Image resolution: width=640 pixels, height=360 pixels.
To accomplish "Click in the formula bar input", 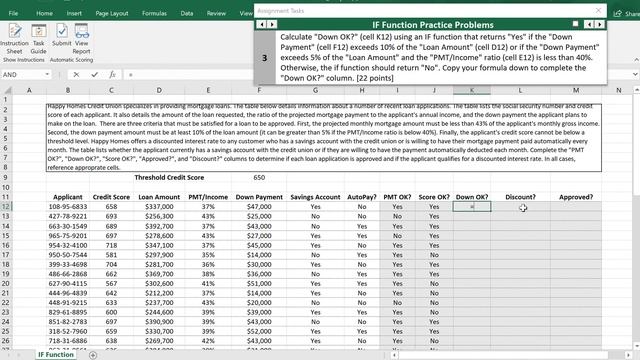I will 190,75.
